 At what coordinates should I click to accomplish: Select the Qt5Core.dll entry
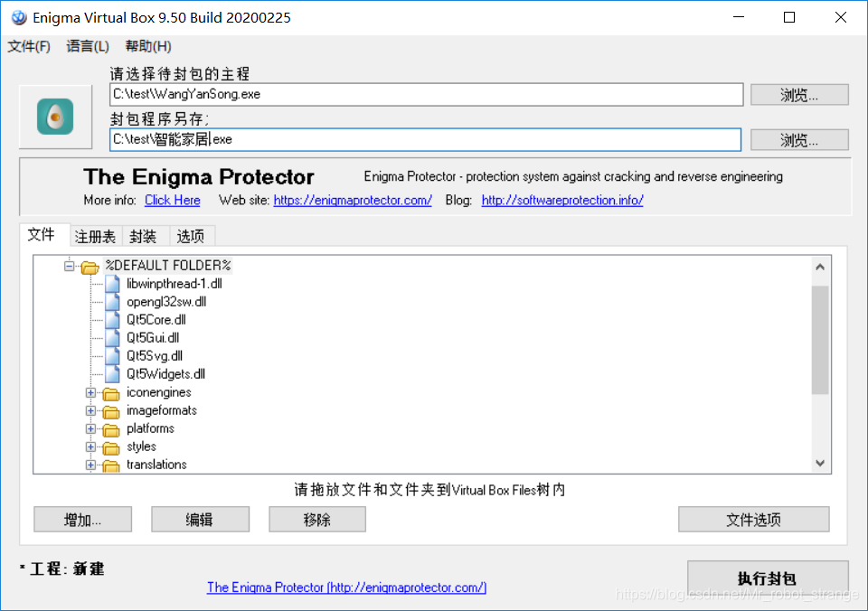(156, 320)
